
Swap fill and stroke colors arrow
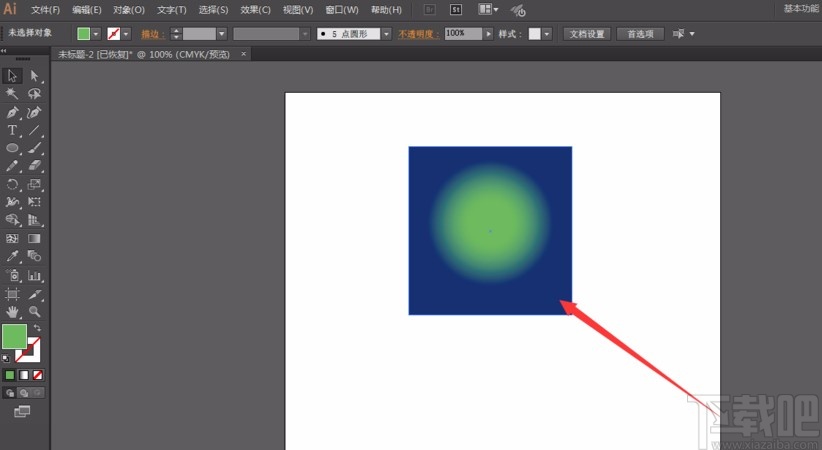point(37,328)
